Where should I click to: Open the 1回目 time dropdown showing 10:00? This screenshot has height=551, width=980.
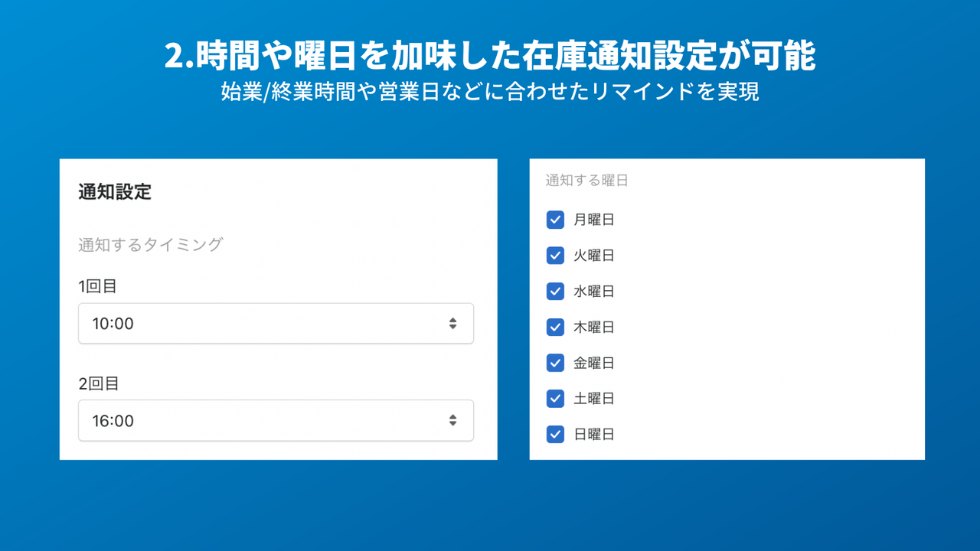[x=276, y=323]
